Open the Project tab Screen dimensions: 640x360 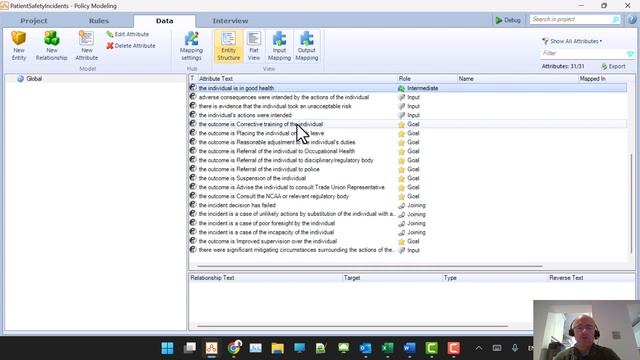[x=34, y=21]
